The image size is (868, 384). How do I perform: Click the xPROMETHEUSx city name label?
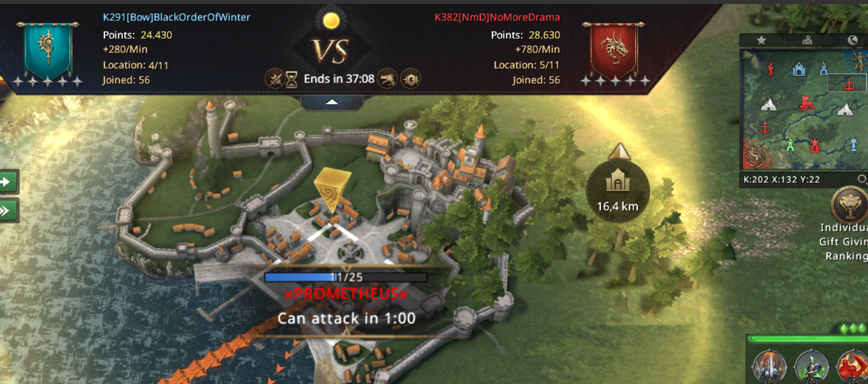click(x=346, y=294)
